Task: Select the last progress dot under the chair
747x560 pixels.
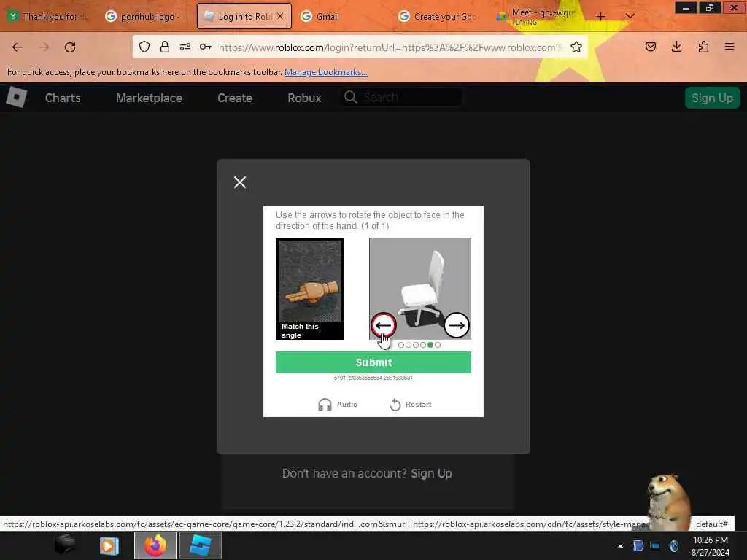Action: point(438,345)
